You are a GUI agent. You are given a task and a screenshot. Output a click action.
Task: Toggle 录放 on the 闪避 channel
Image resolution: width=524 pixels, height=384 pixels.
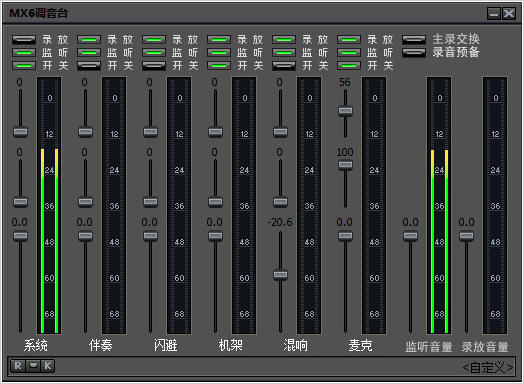coord(154,39)
